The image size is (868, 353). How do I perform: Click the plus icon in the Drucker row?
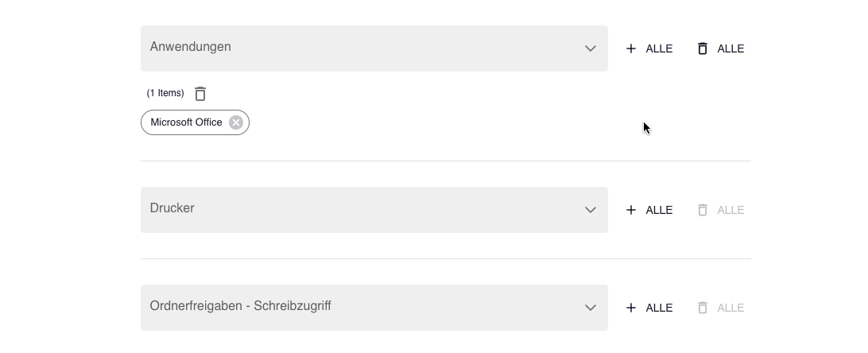[630, 210]
